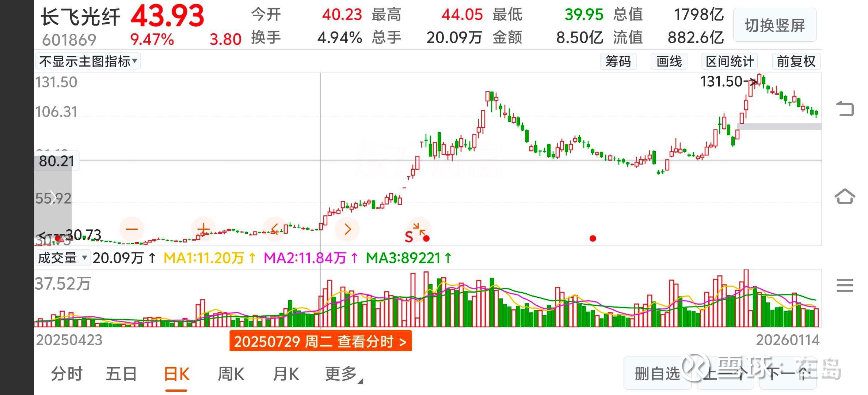Tap the S sell marker on chart
868x395 pixels.
pyautogui.click(x=409, y=237)
